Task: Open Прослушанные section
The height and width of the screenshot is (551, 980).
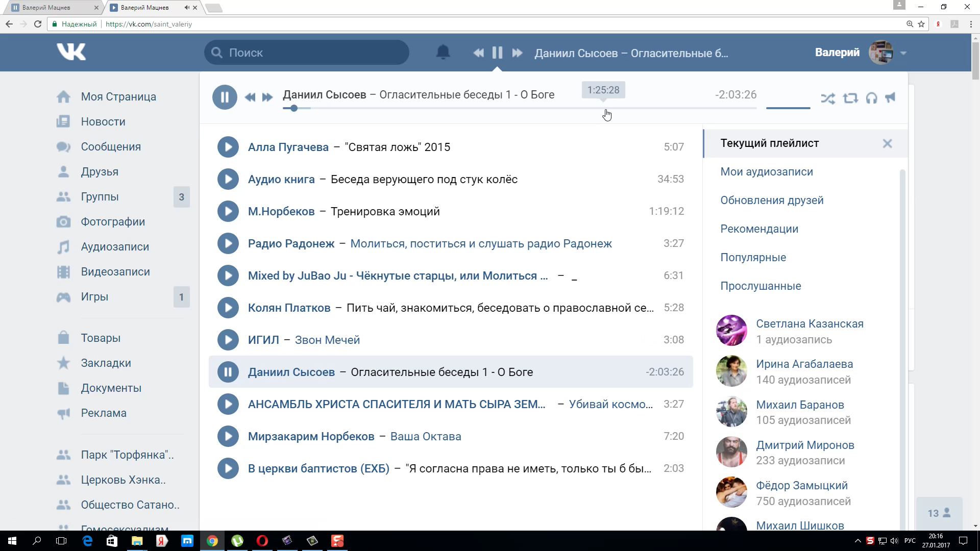Action: tap(761, 286)
